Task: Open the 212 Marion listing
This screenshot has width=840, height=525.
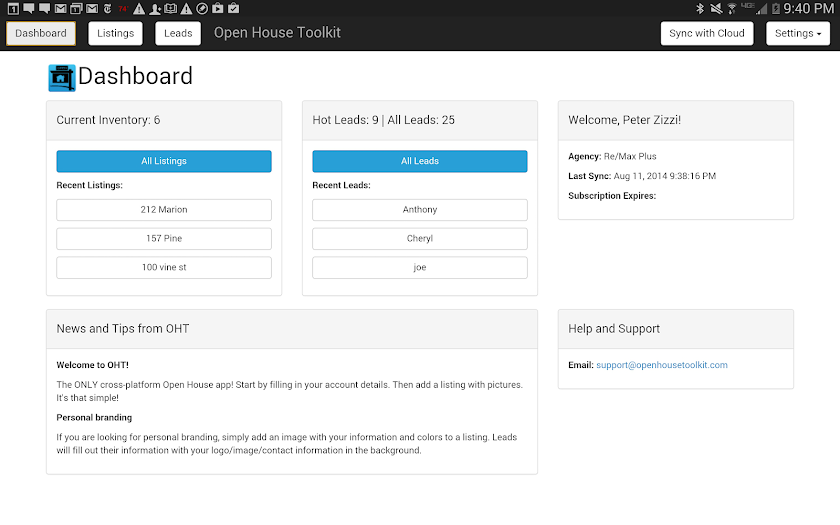Action: tap(164, 210)
